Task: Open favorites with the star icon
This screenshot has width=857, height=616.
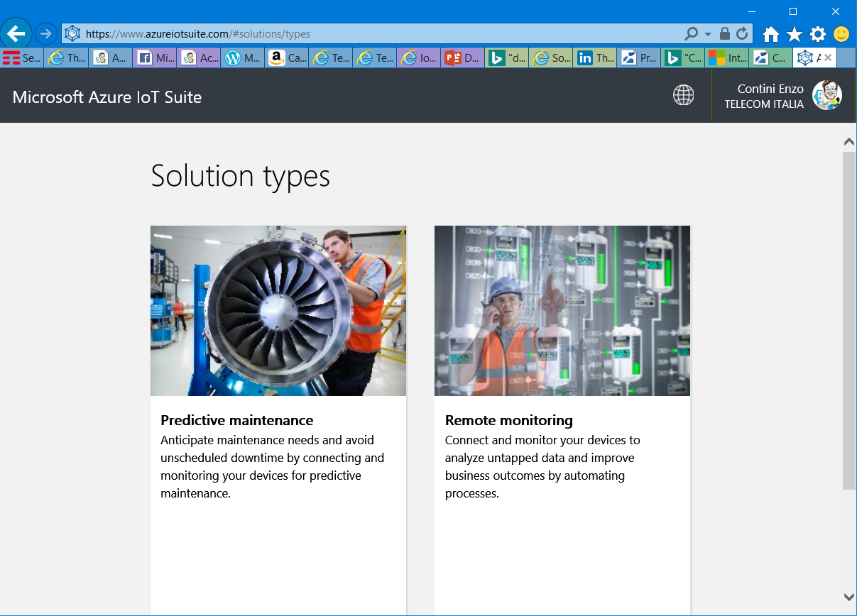Action: coord(794,34)
